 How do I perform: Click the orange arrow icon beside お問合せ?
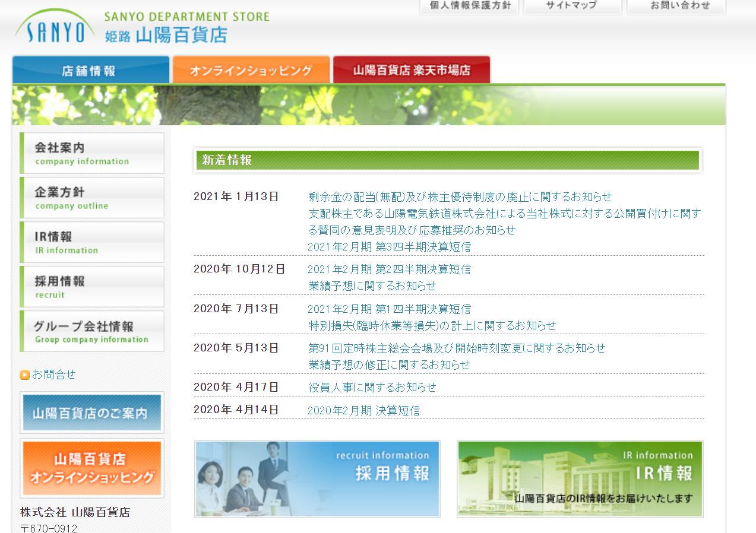coord(25,375)
